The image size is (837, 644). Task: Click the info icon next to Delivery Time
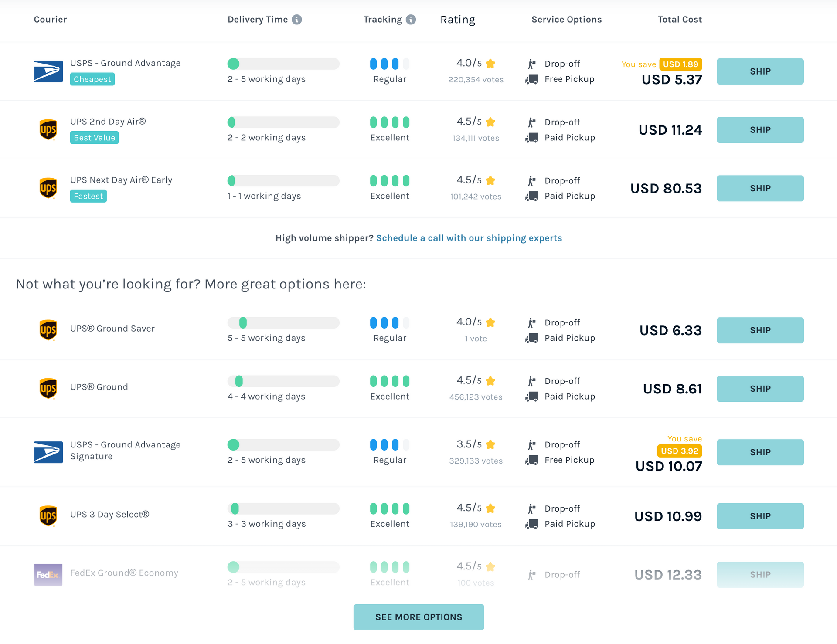(297, 19)
